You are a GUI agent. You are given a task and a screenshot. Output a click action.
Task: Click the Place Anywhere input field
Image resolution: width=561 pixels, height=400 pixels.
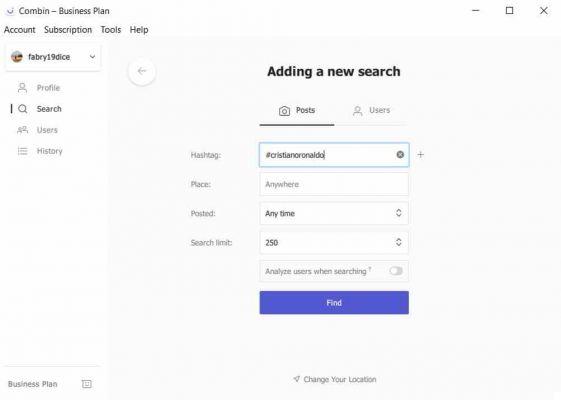pos(334,184)
